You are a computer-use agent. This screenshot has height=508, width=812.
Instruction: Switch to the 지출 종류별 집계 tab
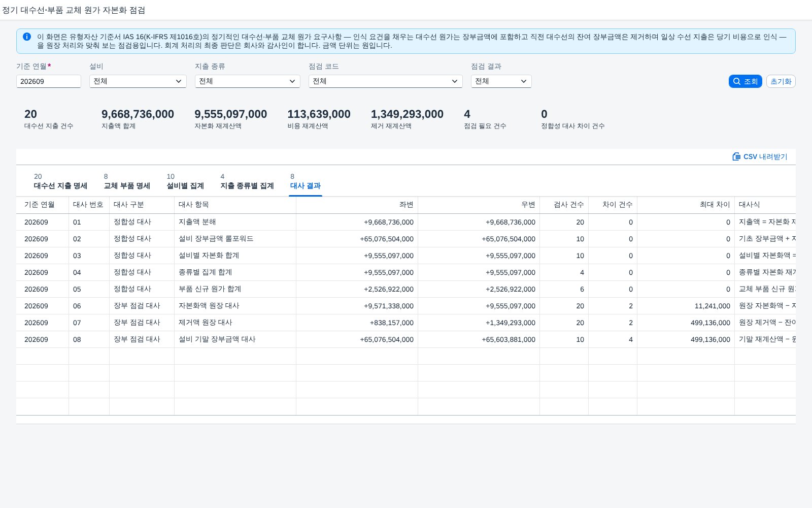247,181
